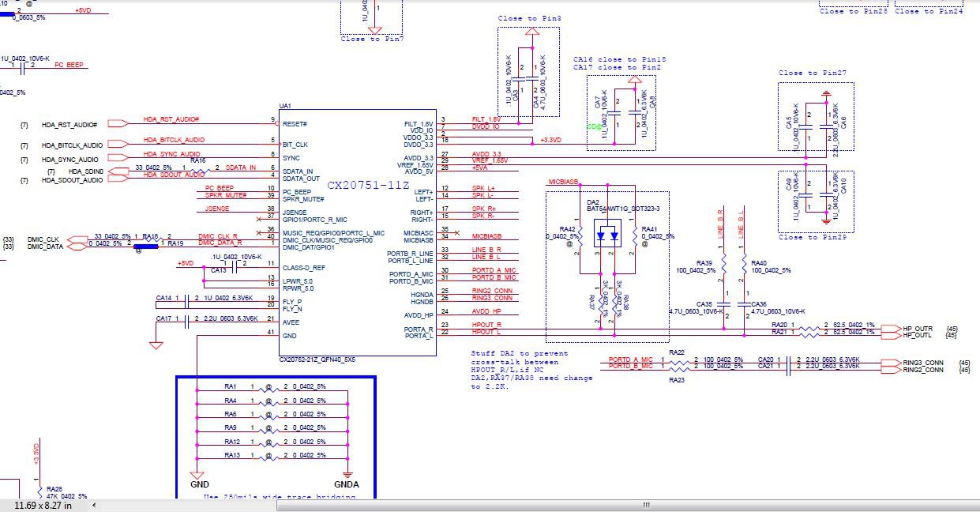Click the UA1 reference designator label
Screen dimensions: 980x512
pyautogui.click(x=285, y=106)
